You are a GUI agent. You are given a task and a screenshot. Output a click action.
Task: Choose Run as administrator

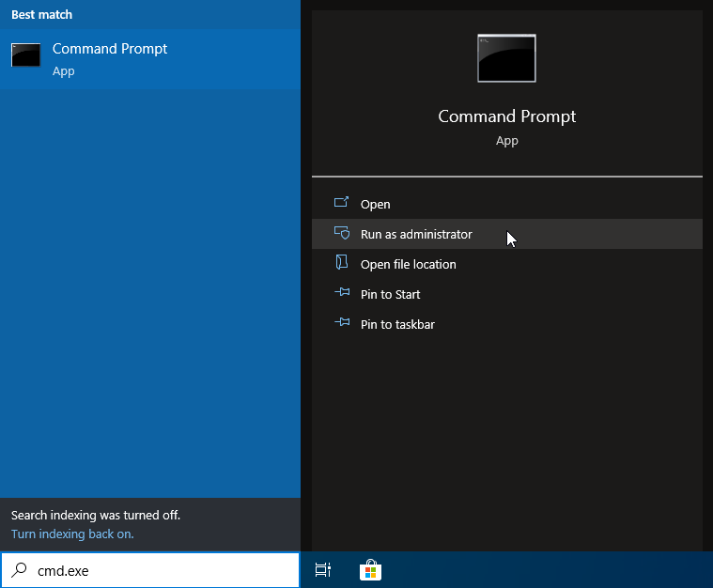tap(416, 234)
